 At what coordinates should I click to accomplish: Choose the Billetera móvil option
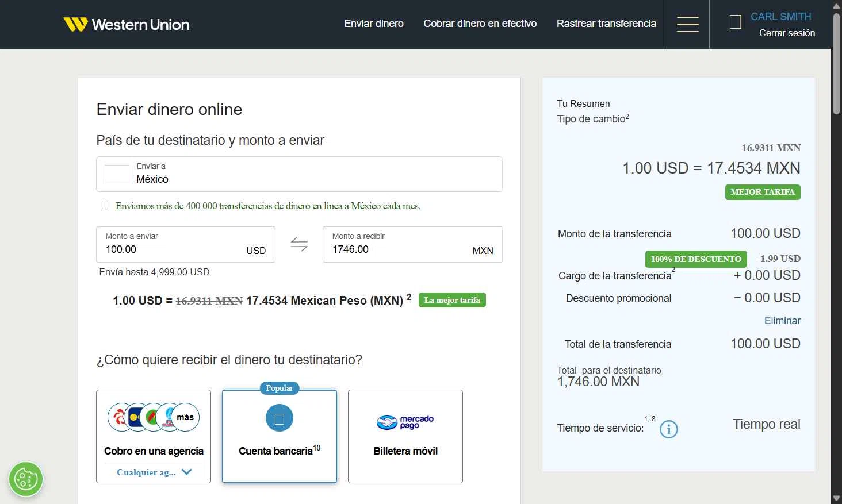405,436
